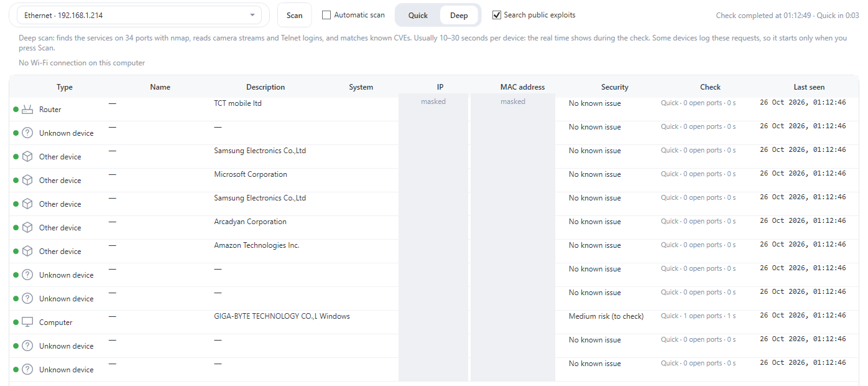Open the Ethernet 192.168.1.214 adapter dropdown

pos(139,15)
